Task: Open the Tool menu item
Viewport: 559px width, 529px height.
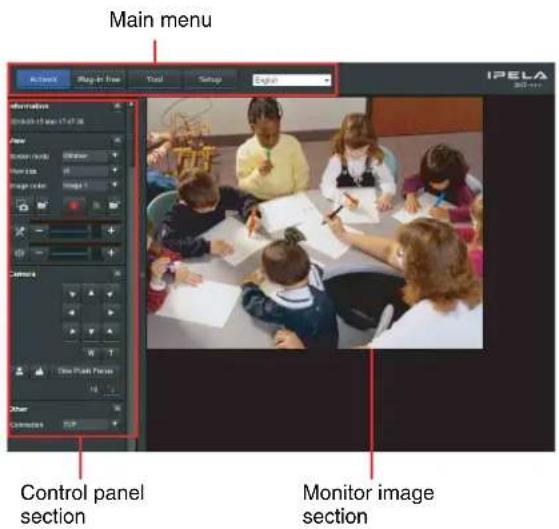Action: tap(155, 79)
